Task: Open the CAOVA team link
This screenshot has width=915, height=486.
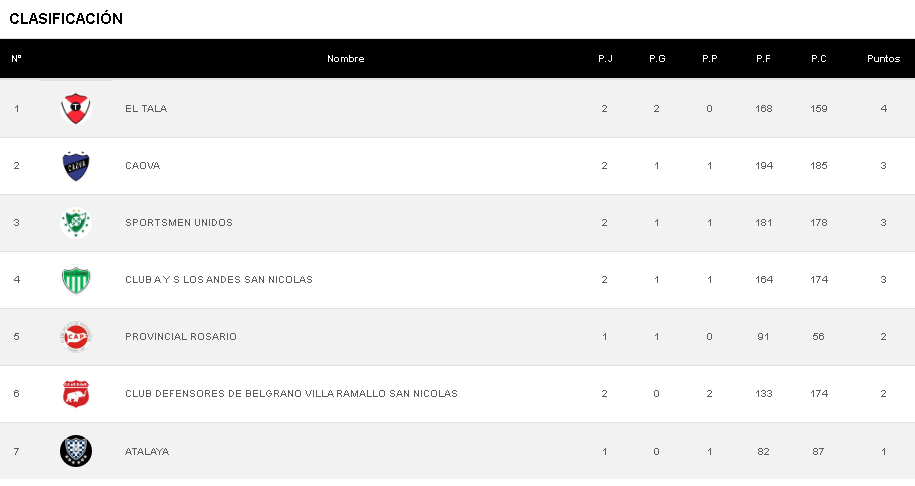Action: [142, 166]
